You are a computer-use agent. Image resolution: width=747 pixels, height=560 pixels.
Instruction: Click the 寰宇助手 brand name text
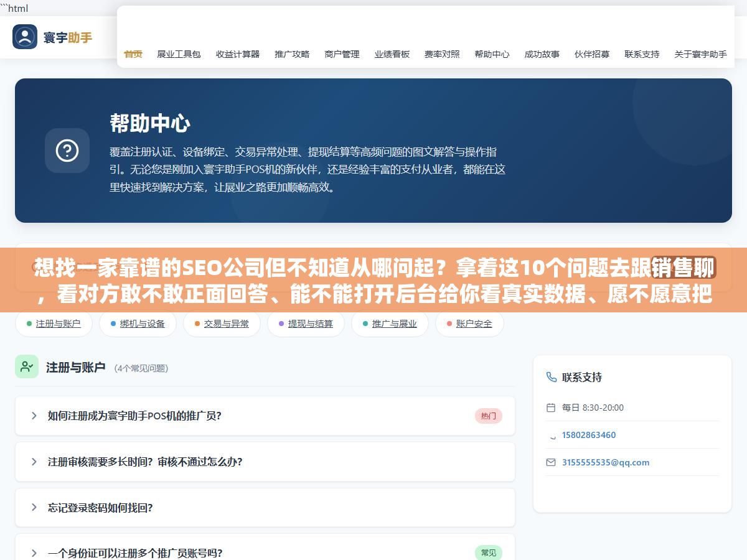point(68,37)
